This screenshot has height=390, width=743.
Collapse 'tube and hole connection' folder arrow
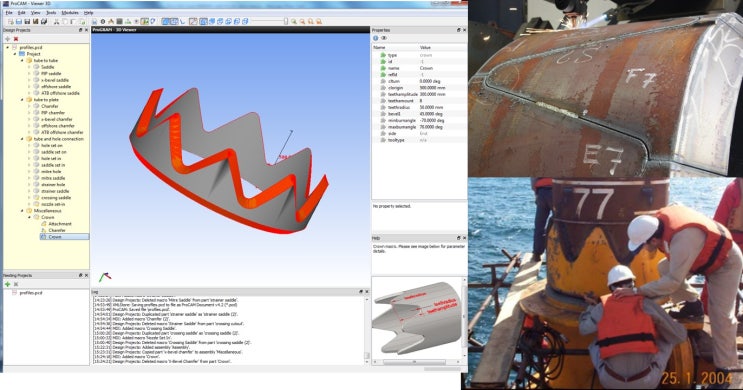(22, 139)
